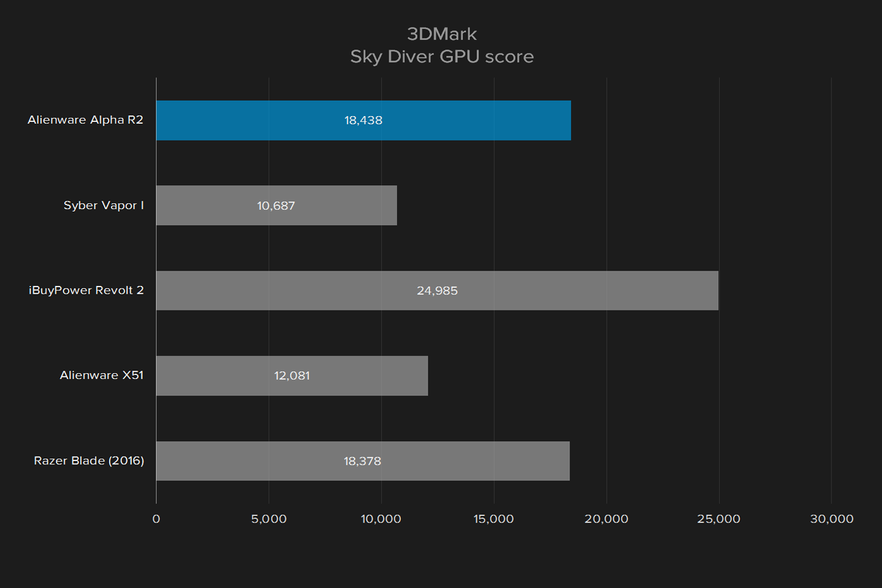Select the 'iBuyPower Revolt 2' label
Screen dimensions: 882x588
[x=86, y=290]
